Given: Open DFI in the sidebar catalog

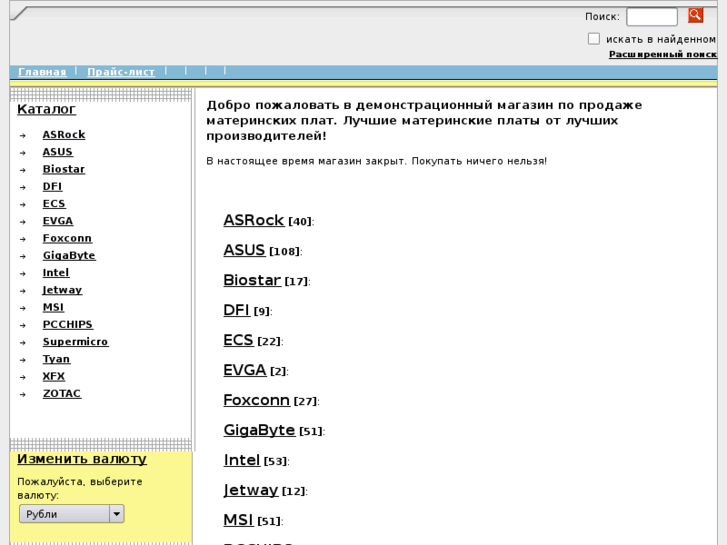Looking at the screenshot, I should (x=52, y=186).
